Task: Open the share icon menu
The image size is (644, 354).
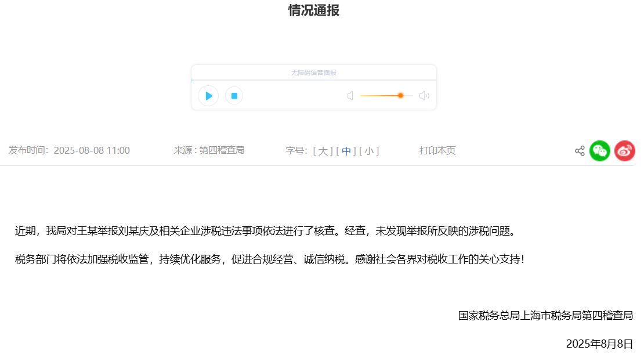Action: (580, 151)
